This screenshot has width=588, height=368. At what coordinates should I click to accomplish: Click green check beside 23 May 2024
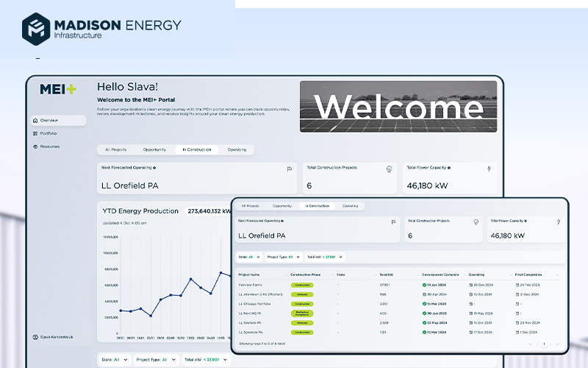424,322
